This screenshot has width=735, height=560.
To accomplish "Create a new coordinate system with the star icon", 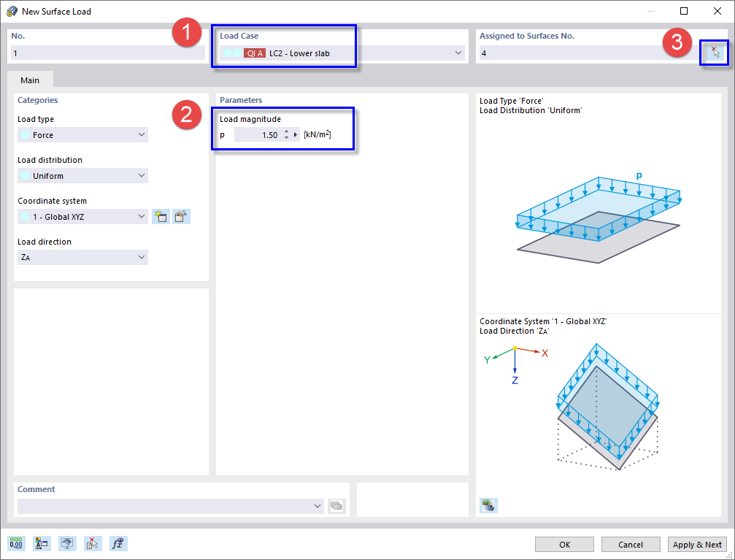I will (x=161, y=216).
